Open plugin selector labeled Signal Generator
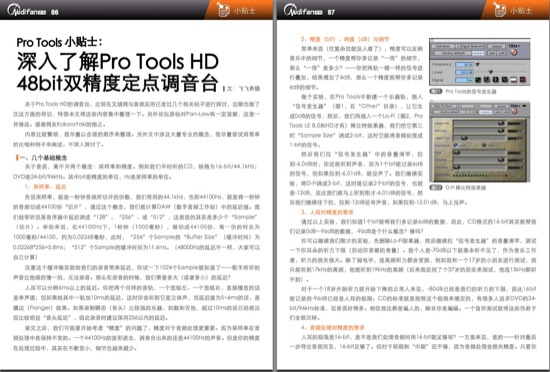This screenshot has width=550, height=372. [x=472, y=46]
